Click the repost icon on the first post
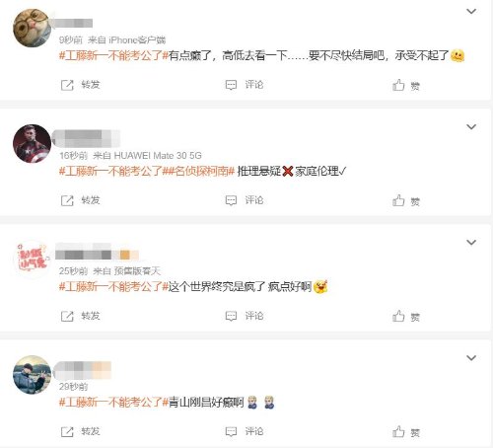 [x=67, y=85]
